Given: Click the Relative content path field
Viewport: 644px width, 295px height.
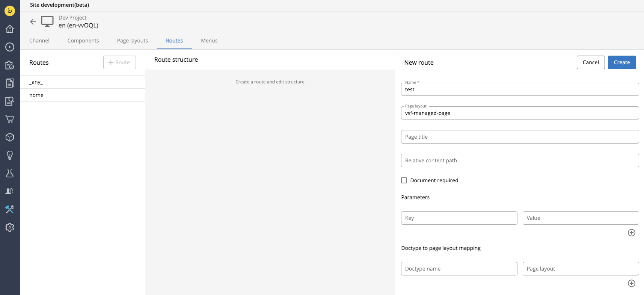Looking at the screenshot, I should pos(519,160).
